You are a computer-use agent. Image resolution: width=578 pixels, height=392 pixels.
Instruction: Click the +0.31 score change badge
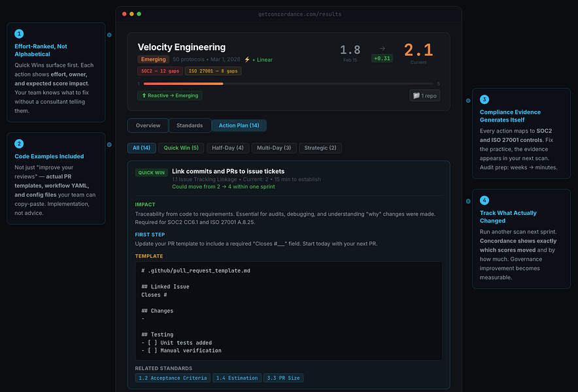[382, 58]
